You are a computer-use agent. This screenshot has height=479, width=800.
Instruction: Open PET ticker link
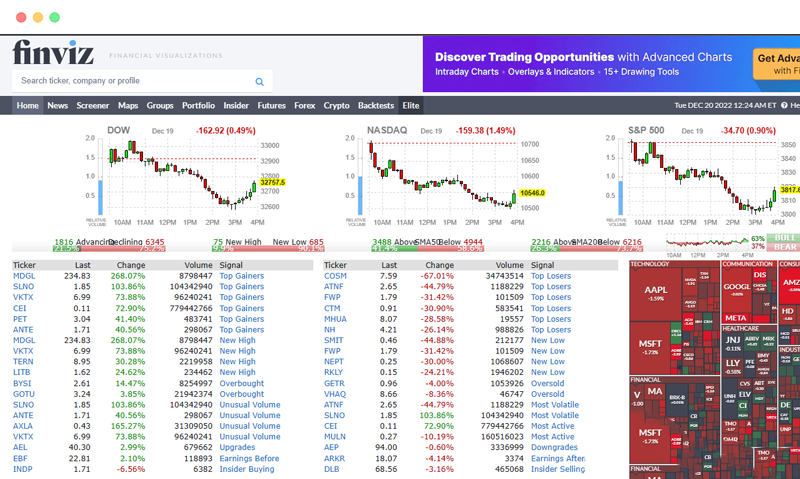[20, 319]
